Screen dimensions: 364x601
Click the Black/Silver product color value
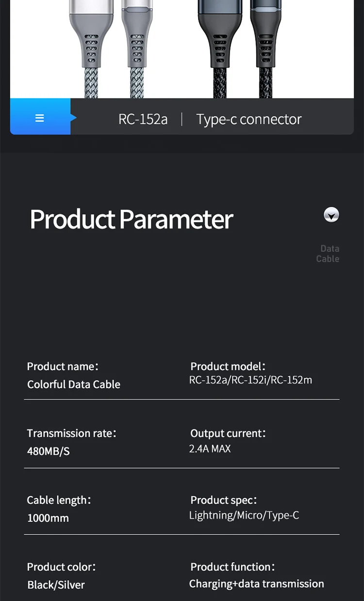pyautogui.click(x=56, y=585)
